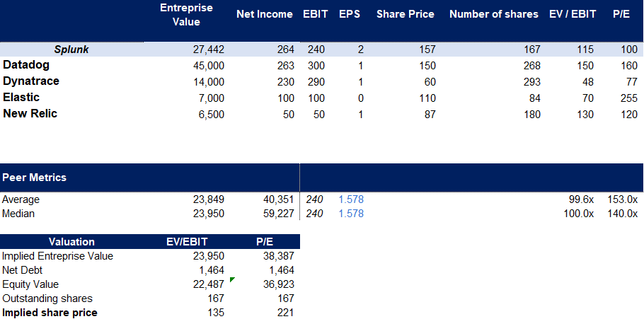Click New Relic enterprise value 6,500

pyautogui.click(x=212, y=115)
